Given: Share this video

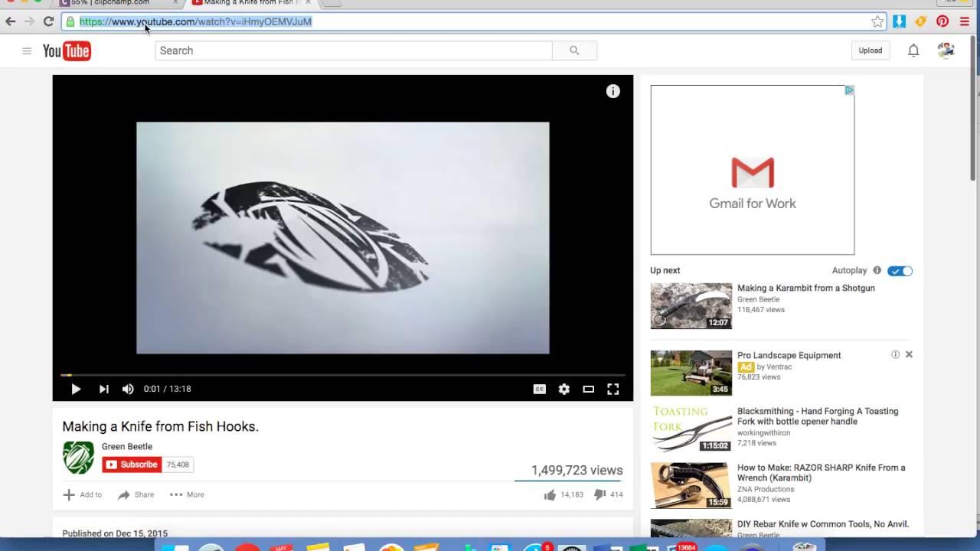Looking at the screenshot, I should (x=136, y=494).
